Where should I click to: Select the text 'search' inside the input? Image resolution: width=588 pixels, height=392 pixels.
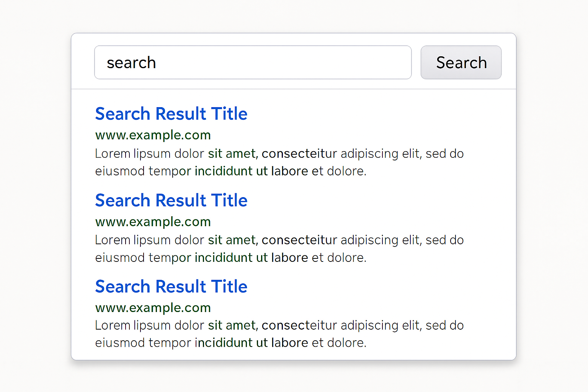(x=132, y=62)
